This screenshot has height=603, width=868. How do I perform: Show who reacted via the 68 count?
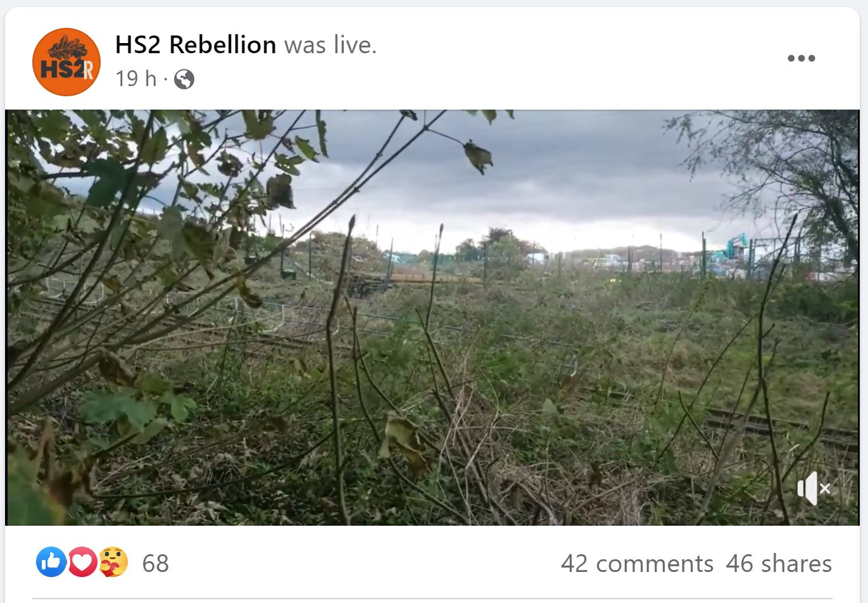[155, 563]
